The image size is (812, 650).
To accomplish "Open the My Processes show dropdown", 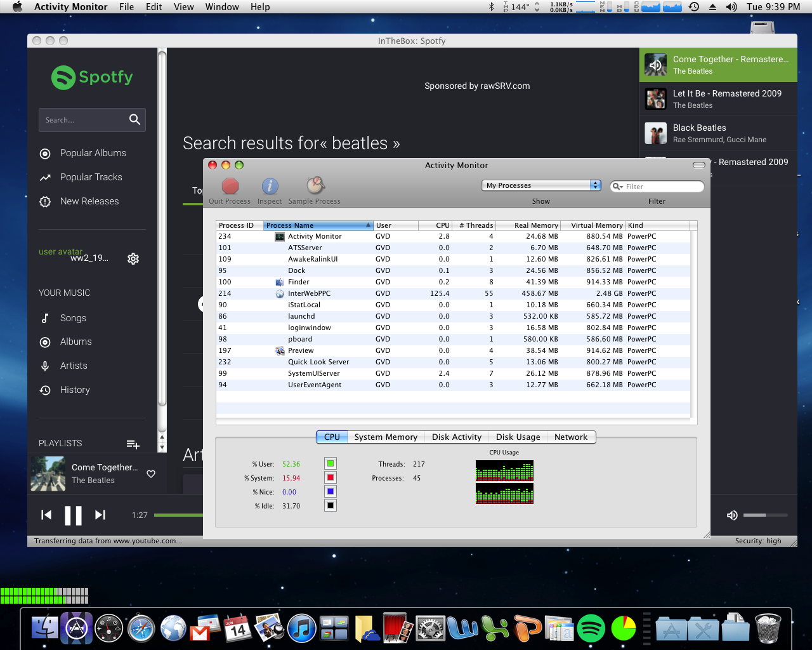I will coord(541,185).
